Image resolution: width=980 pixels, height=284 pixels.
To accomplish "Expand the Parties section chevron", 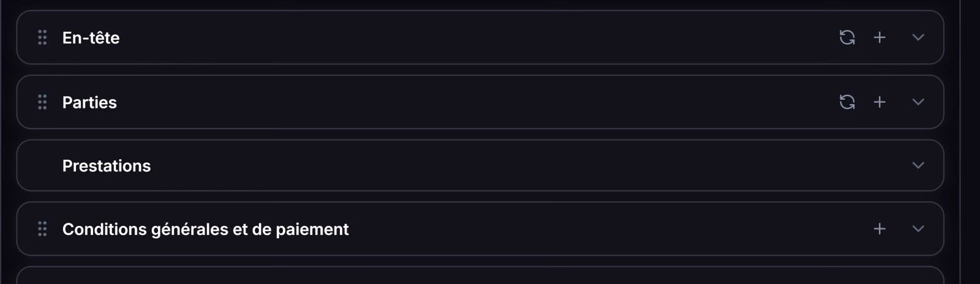I will point(918,102).
